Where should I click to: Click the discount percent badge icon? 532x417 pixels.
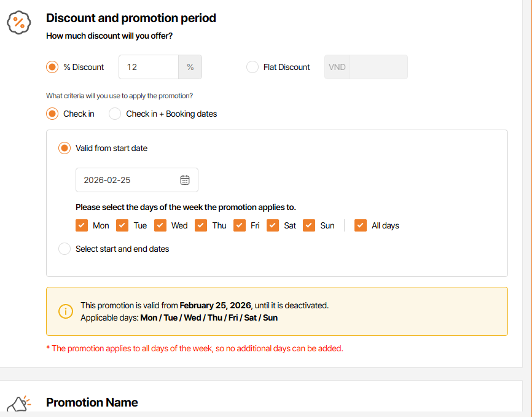tap(19, 23)
